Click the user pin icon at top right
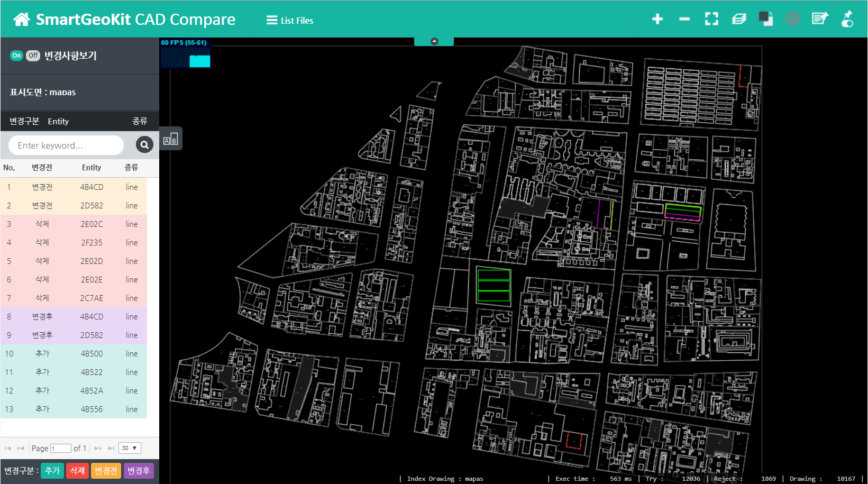The image size is (868, 484). point(847,19)
